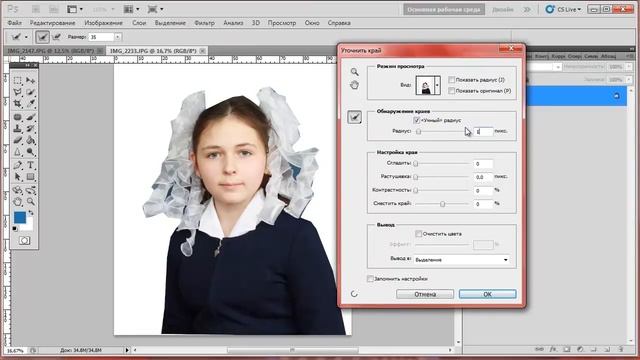Select 'Основная рабочая среда' workspace button
The height and width of the screenshot is (360, 640).
click(x=444, y=9)
